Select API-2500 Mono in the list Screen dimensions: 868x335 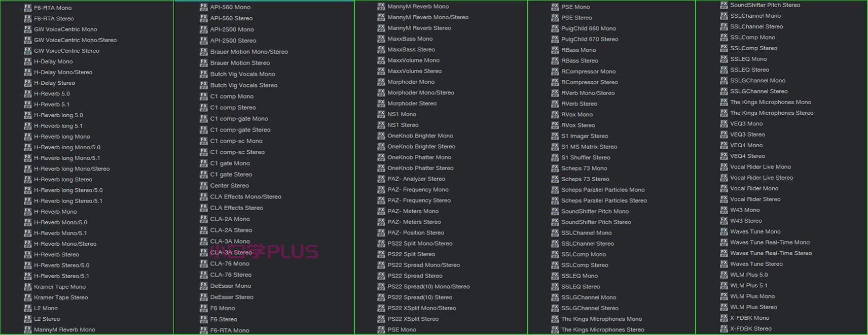coord(232,29)
